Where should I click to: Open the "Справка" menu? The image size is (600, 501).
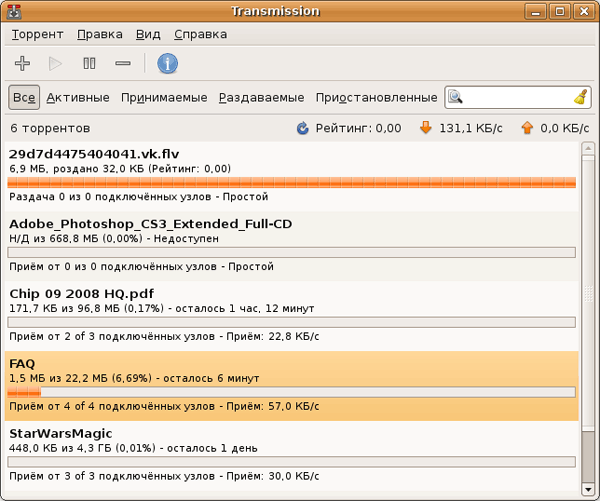pyautogui.click(x=199, y=34)
